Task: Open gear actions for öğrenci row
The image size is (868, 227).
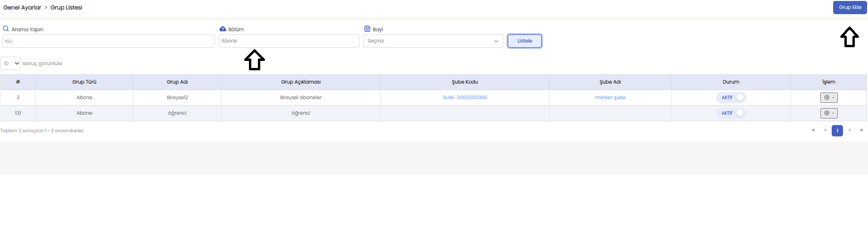Action: point(828,113)
